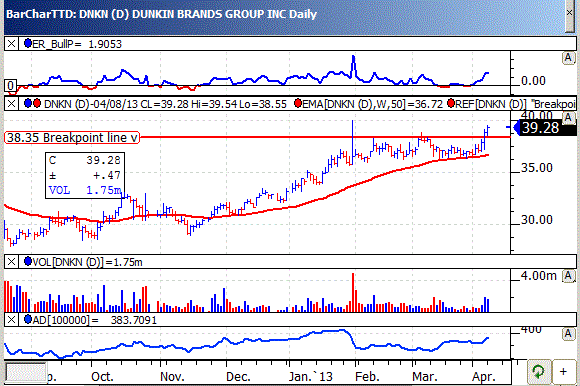The height and width of the screenshot is (386, 580).
Task: Click the 30.00 price axis label
Action: [x=537, y=220]
